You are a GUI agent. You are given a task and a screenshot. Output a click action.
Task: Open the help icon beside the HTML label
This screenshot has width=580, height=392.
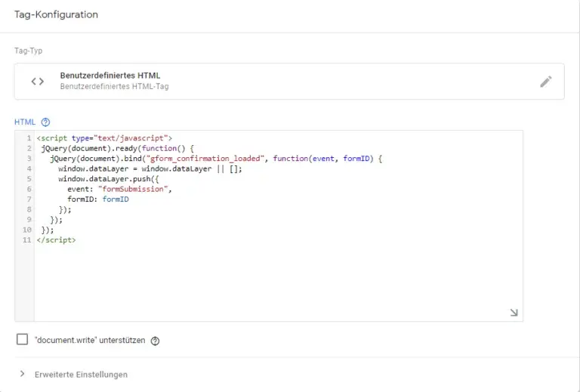45,122
